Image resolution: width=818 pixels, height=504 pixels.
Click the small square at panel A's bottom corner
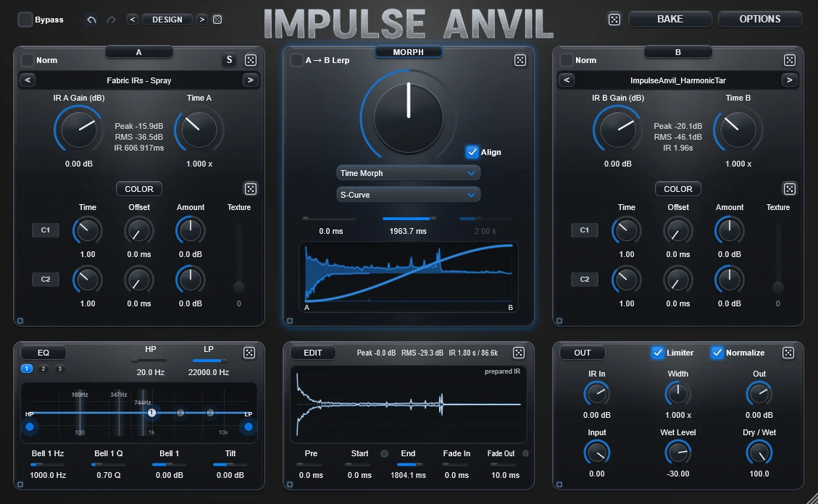pyautogui.click(x=20, y=321)
